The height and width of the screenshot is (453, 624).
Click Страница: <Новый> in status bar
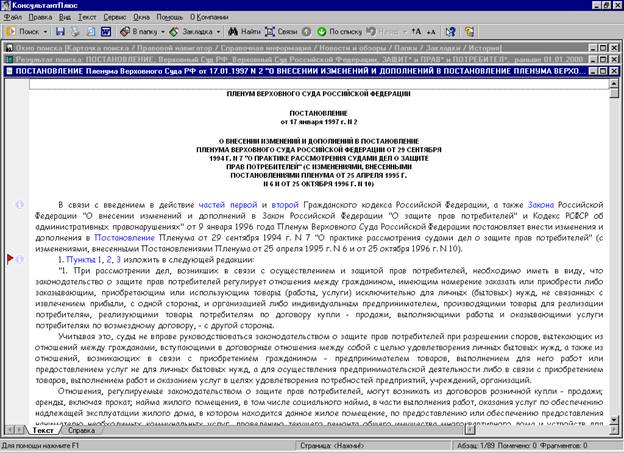pyautogui.click(x=332, y=445)
